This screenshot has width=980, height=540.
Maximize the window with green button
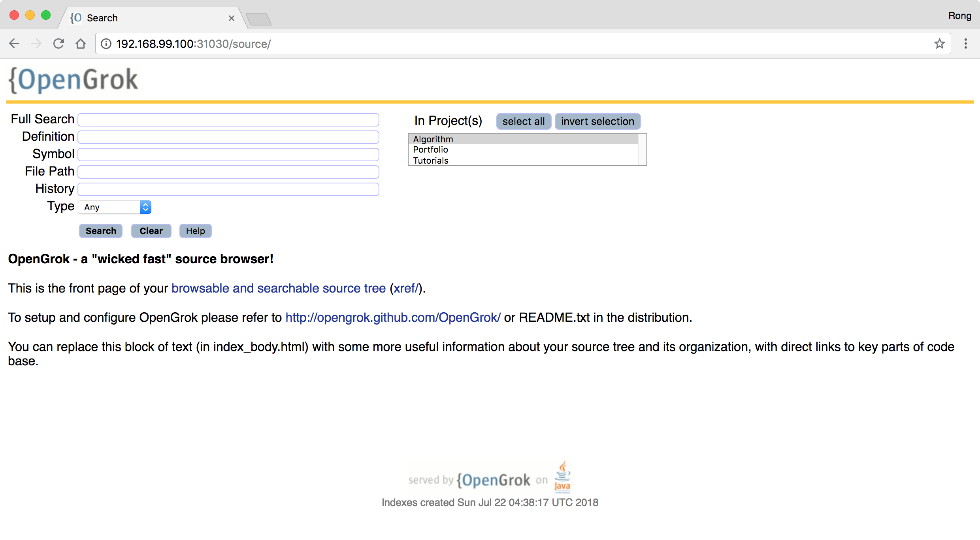46,15
